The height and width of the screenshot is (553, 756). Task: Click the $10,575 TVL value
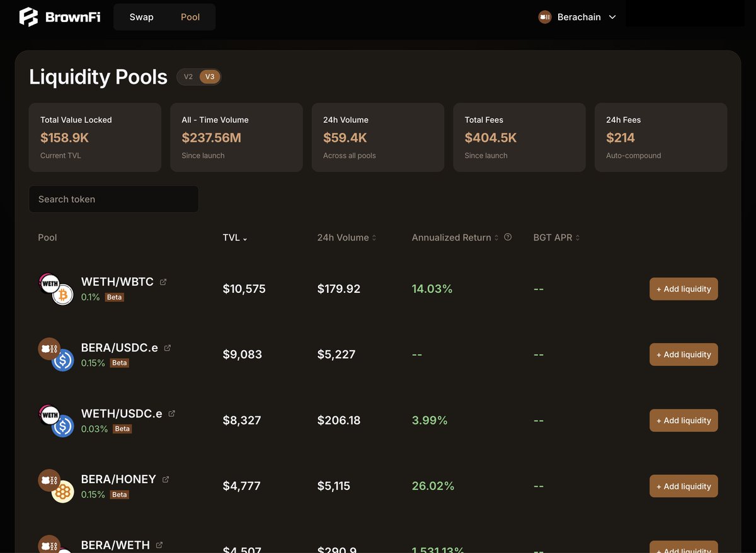pos(244,289)
